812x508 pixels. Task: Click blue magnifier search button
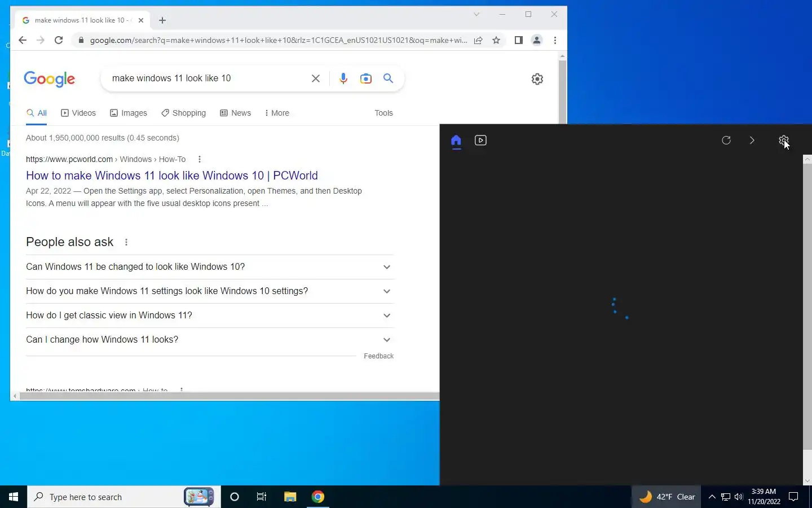[389, 78]
